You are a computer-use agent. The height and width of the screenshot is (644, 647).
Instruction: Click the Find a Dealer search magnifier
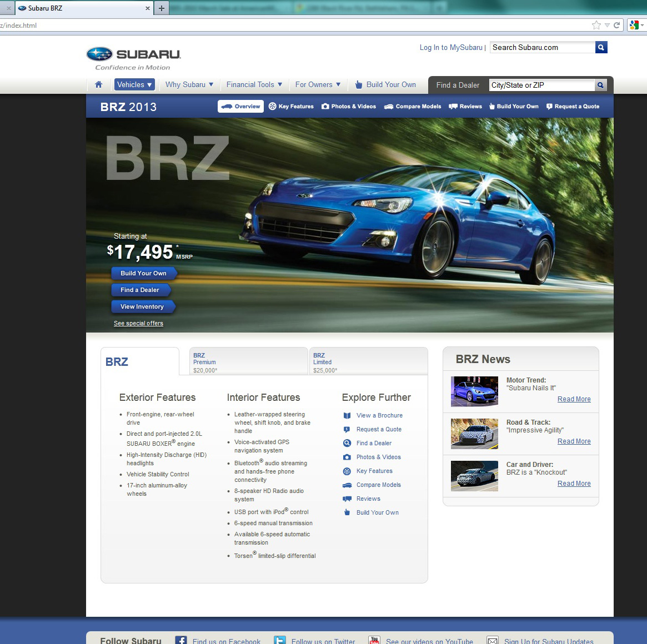click(x=600, y=85)
